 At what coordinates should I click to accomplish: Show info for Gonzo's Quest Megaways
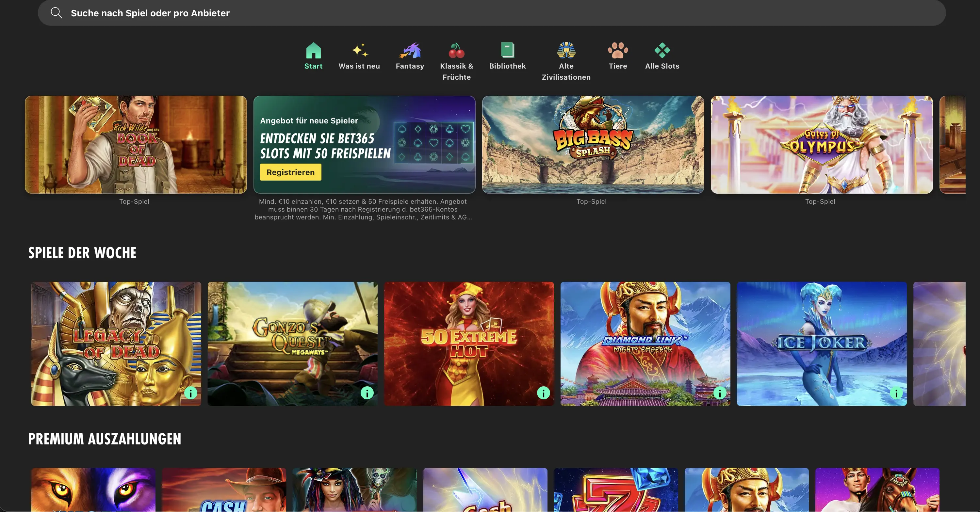point(367,393)
